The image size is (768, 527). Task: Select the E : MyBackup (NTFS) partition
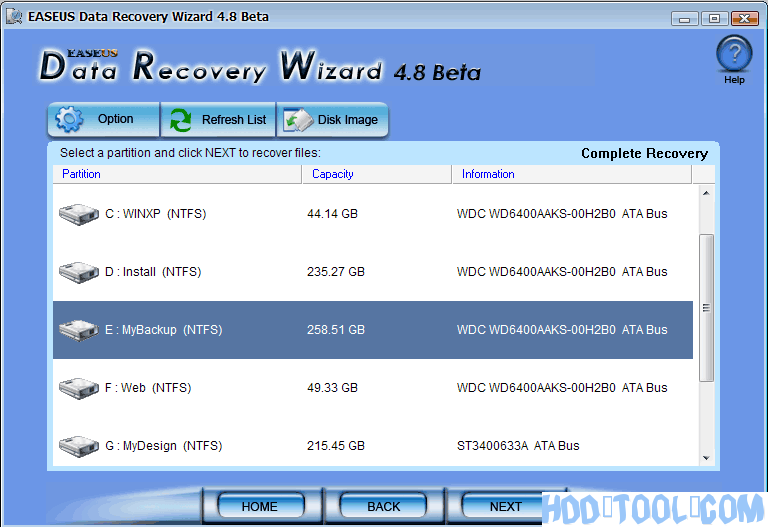pyautogui.click(x=164, y=330)
